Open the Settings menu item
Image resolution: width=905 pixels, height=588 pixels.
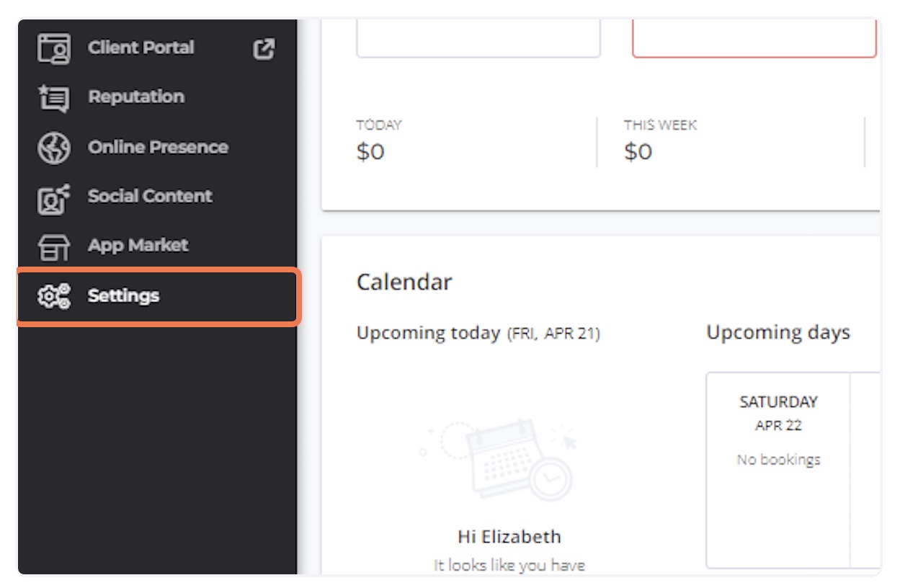157,296
